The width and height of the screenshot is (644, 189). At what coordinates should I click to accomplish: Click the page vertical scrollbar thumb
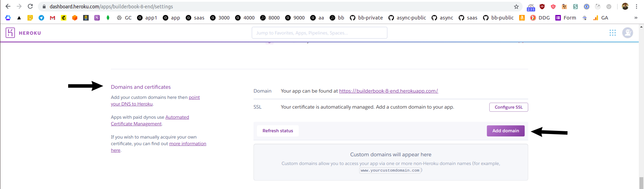point(641,183)
